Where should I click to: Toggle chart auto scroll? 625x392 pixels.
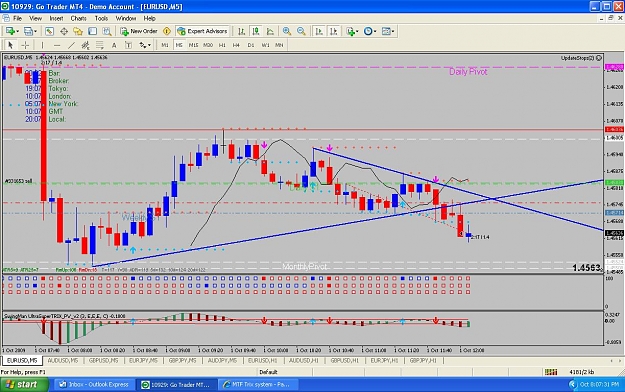pos(319,31)
